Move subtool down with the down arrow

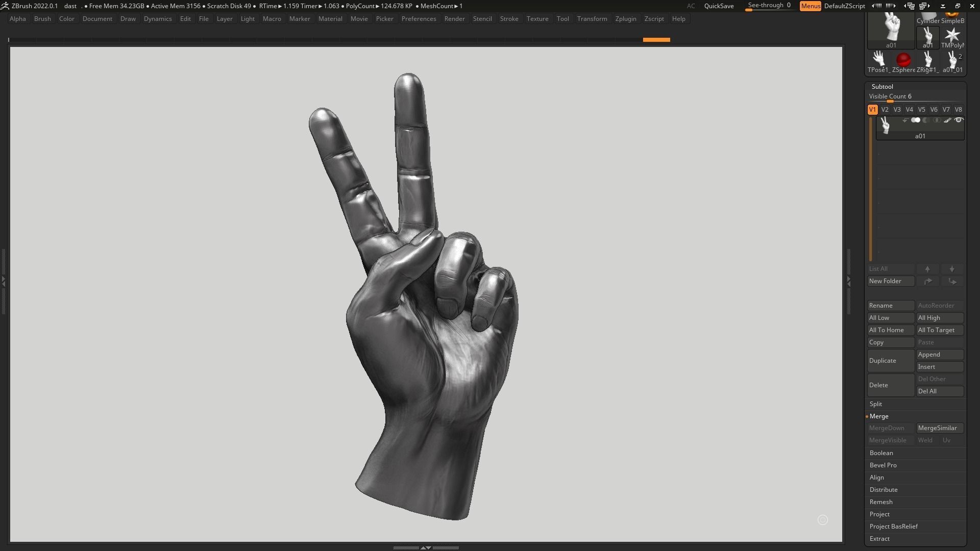pyautogui.click(x=952, y=269)
